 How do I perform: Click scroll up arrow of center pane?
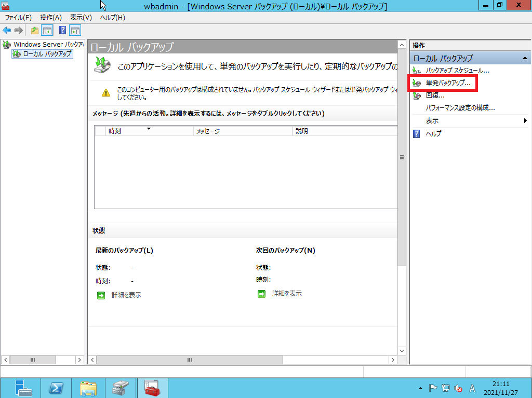402,45
